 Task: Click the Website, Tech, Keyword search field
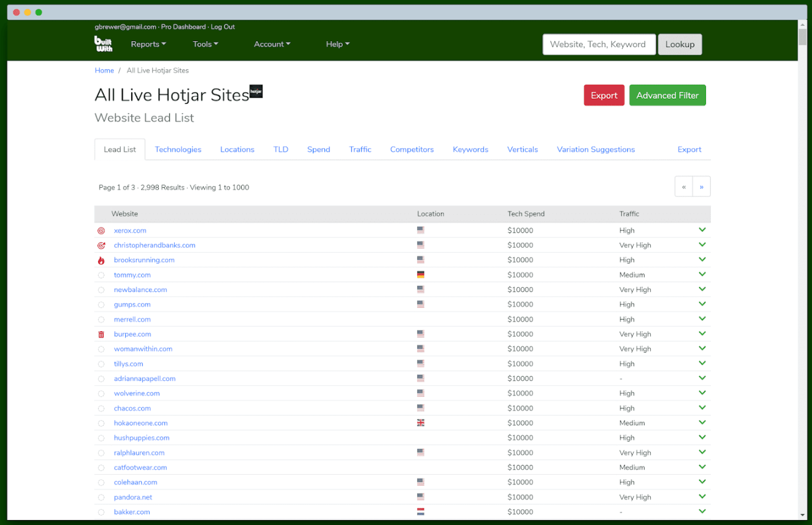point(599,44)
